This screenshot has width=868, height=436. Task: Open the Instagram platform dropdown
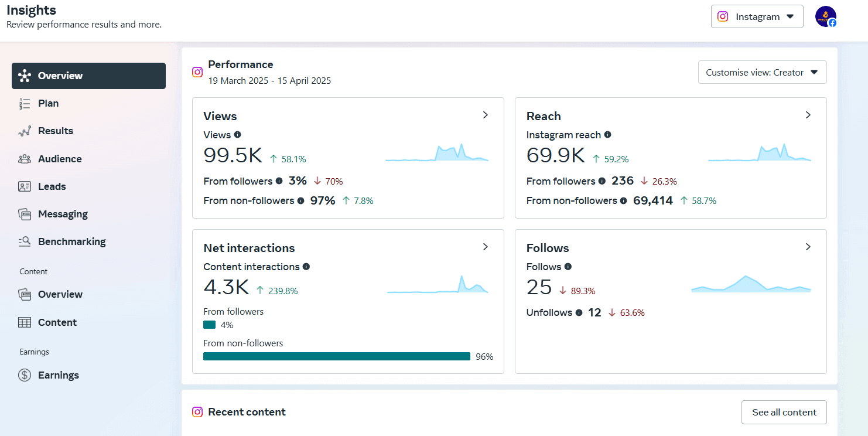click(757, 16)
